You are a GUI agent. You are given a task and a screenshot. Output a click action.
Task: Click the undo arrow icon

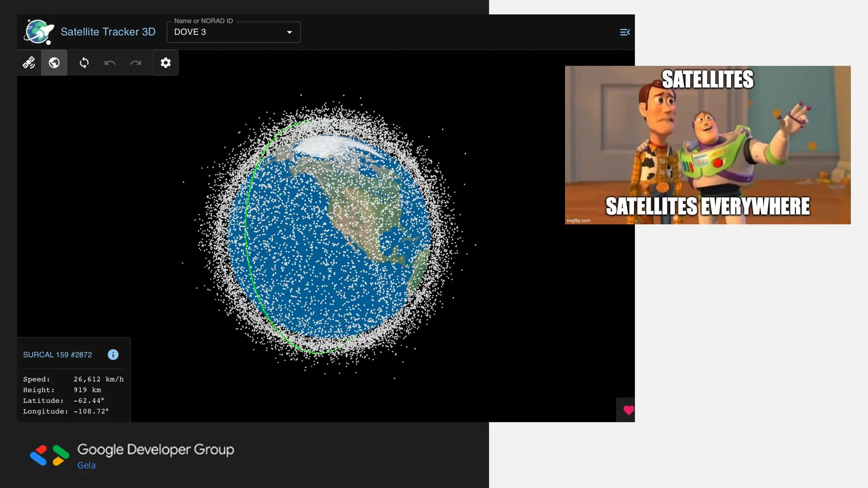(110, 63)
